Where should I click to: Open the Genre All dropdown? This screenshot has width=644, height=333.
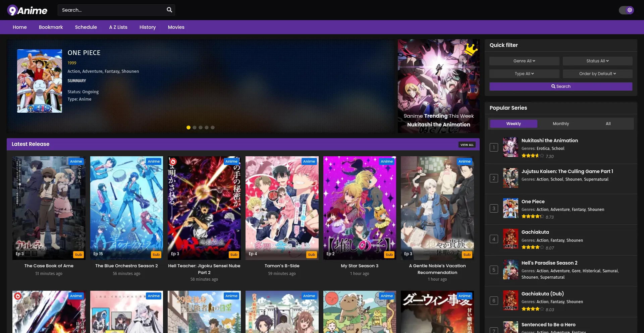click(524, 61)
